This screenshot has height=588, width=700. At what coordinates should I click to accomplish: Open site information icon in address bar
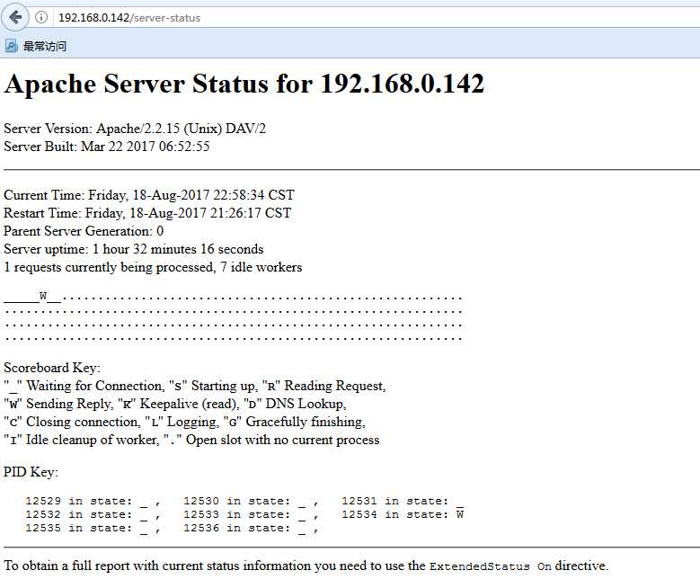click(41, 17)
